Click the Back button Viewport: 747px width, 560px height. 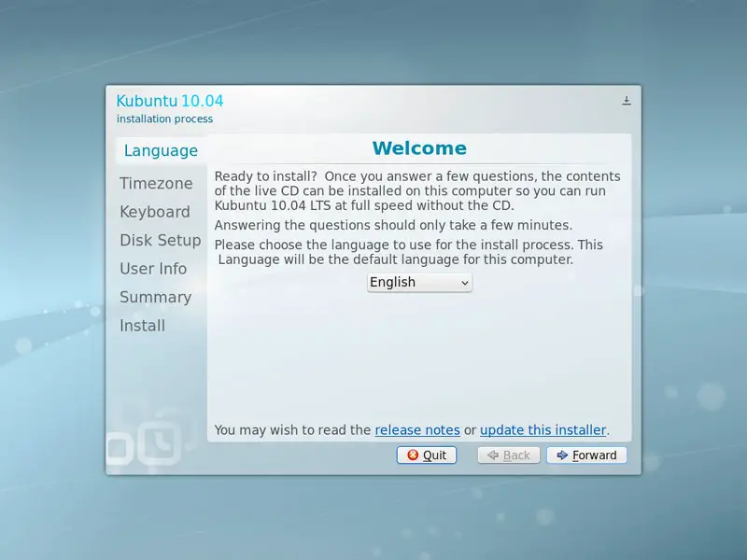click(508, 455)
